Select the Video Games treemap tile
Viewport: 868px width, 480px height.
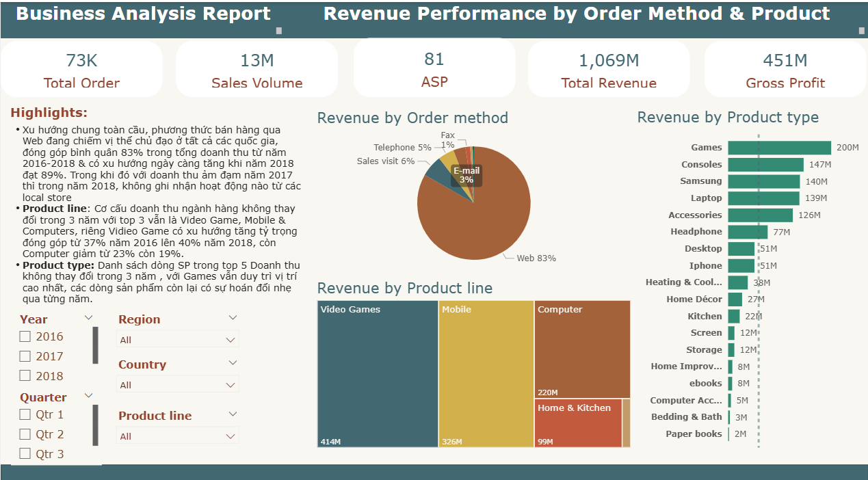pyautogui.click(x=377, y=374)
